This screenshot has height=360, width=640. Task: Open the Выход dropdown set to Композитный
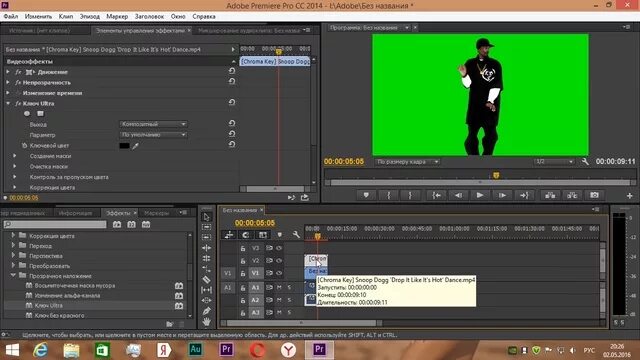point(153,124)
